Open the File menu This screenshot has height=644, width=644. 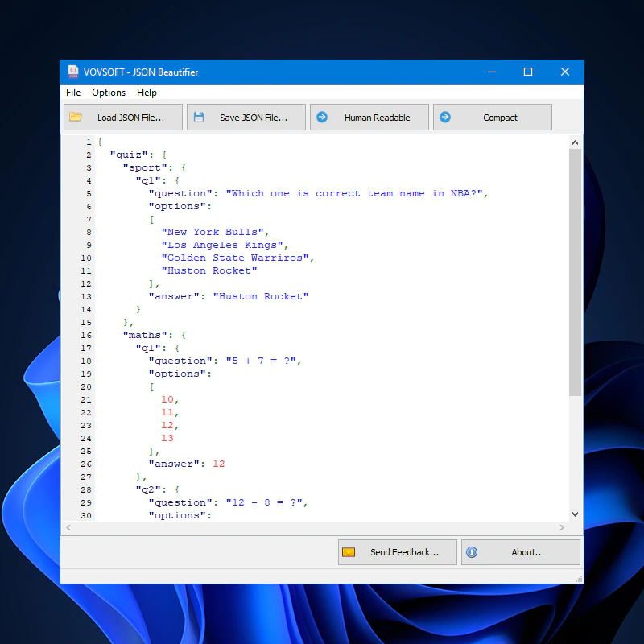(73, 93)
